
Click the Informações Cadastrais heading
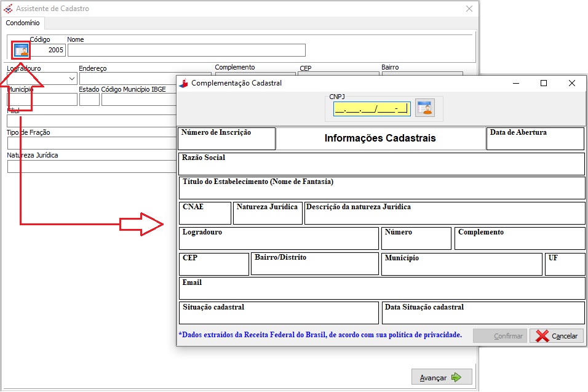coord(380,138)
